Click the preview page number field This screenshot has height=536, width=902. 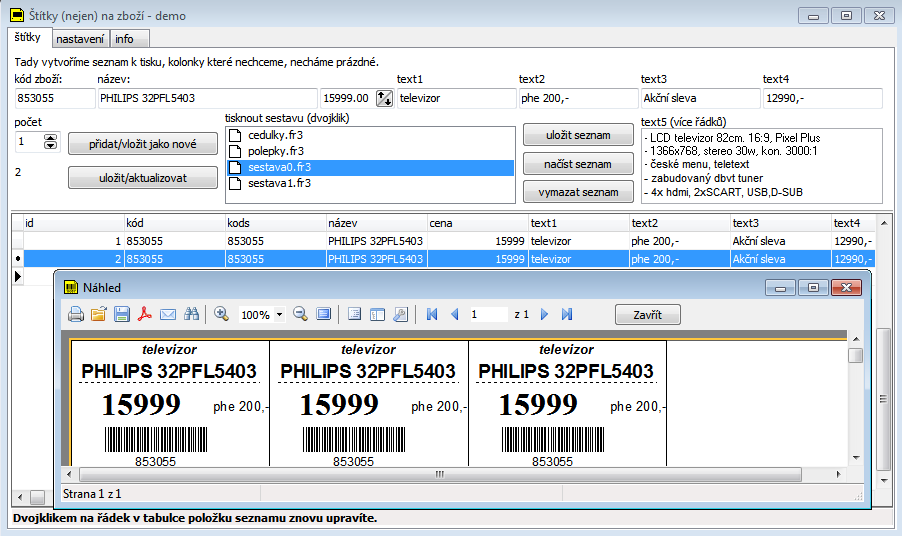click(488, 315)
